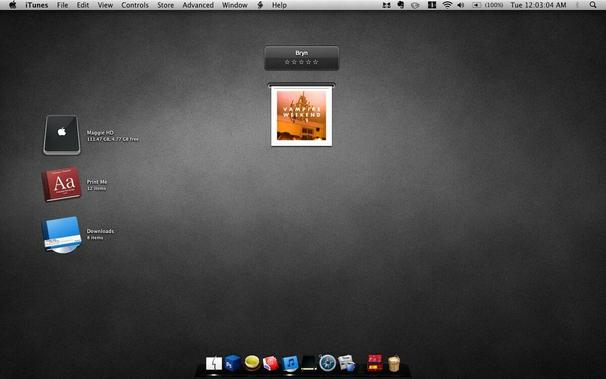This screenshot has width=606, height=379.
Task: Open iTunes music note dock icon
Action: point(290,364)
